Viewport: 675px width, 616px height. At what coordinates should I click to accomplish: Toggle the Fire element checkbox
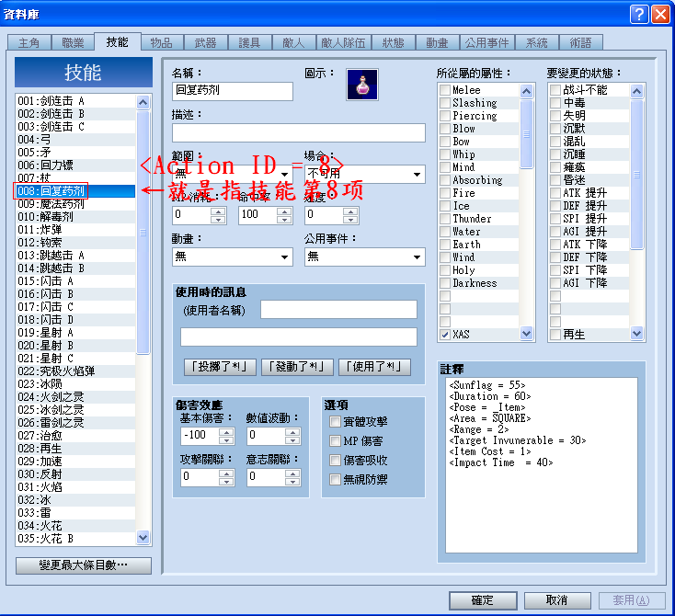click(445, 193)
